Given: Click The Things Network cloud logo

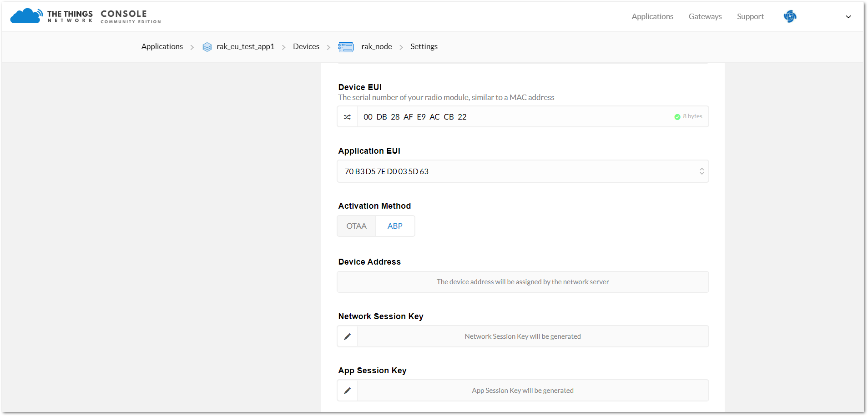Looking at the screenshot, I should pos(26,16).
